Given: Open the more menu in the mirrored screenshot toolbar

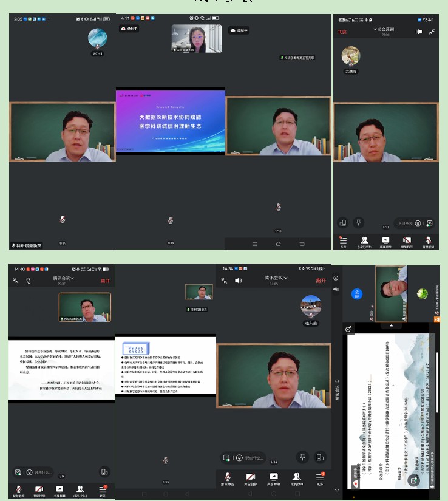Looking at the screenshot, I should tap(343, 242).
